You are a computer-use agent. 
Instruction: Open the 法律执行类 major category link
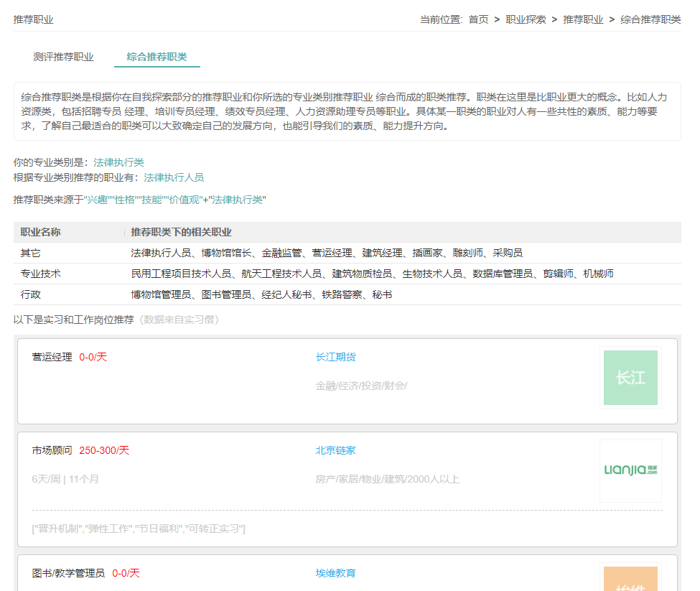[x=118, y=162]
